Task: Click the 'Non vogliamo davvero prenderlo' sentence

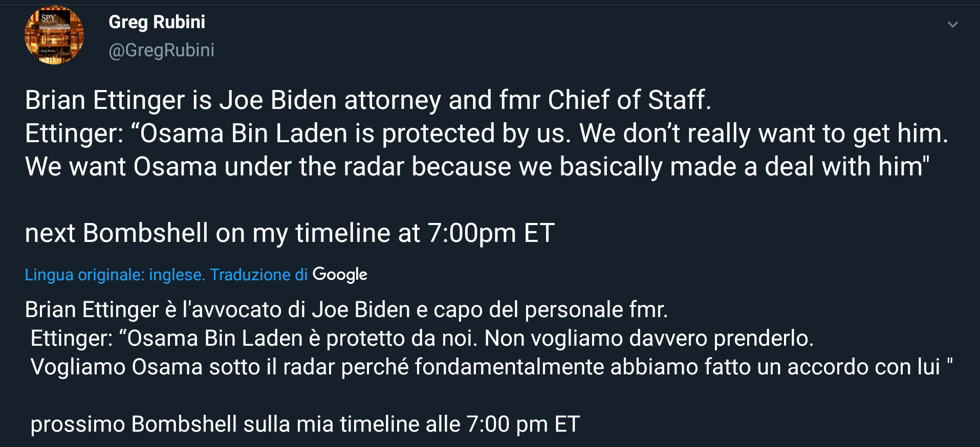Action: coord(649,339)
